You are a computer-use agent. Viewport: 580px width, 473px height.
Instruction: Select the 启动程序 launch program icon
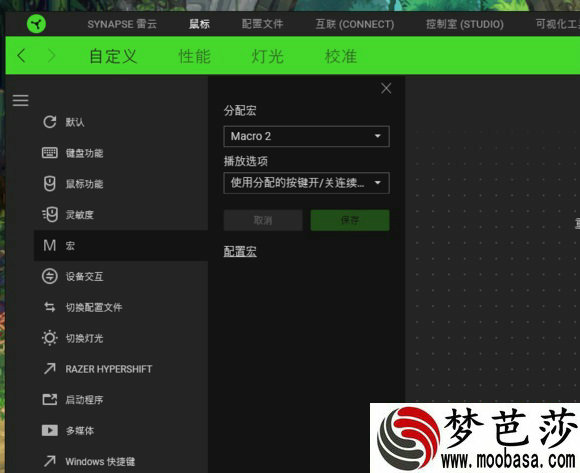[x=50, y=399]
